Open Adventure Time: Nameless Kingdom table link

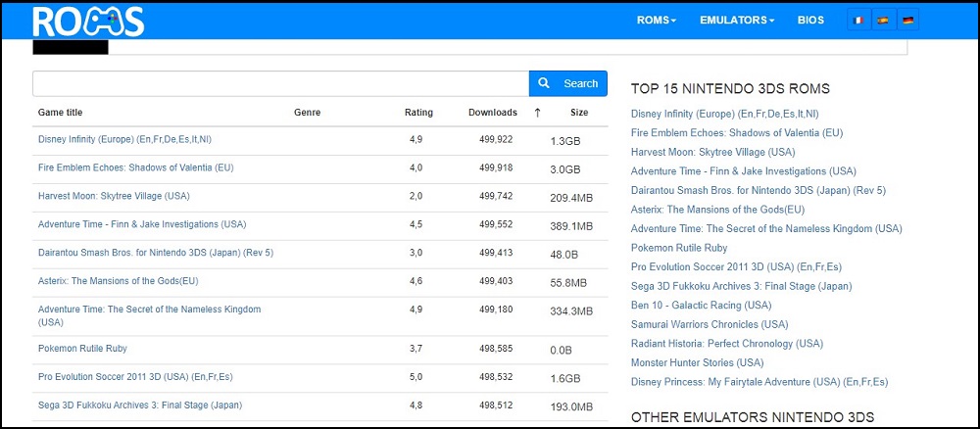tap(149, 315)
